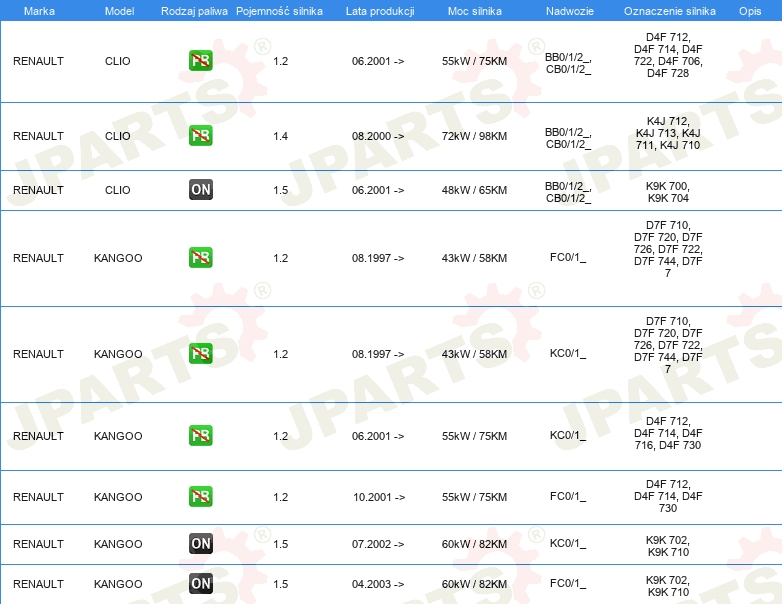Screen dimensions: 782x604
Task: Select the 60kW / 82KM cell in the 07.2002 row
Action: pyautogui.click(x=474, y=544)
